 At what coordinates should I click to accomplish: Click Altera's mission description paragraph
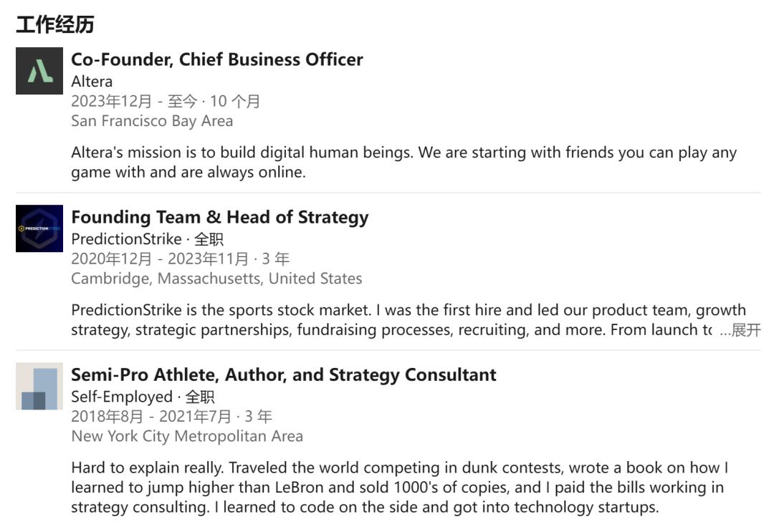[403, 163]
